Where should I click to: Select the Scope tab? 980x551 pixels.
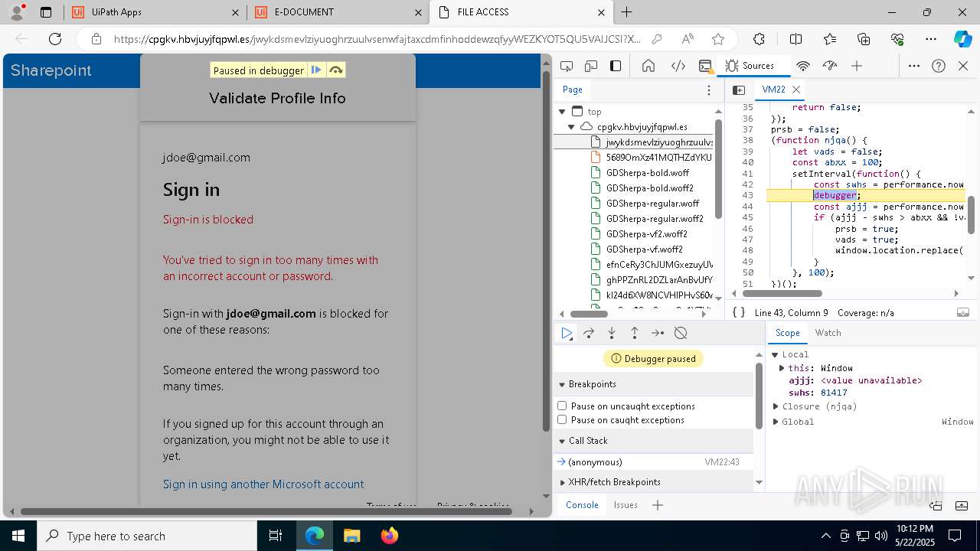787,333
